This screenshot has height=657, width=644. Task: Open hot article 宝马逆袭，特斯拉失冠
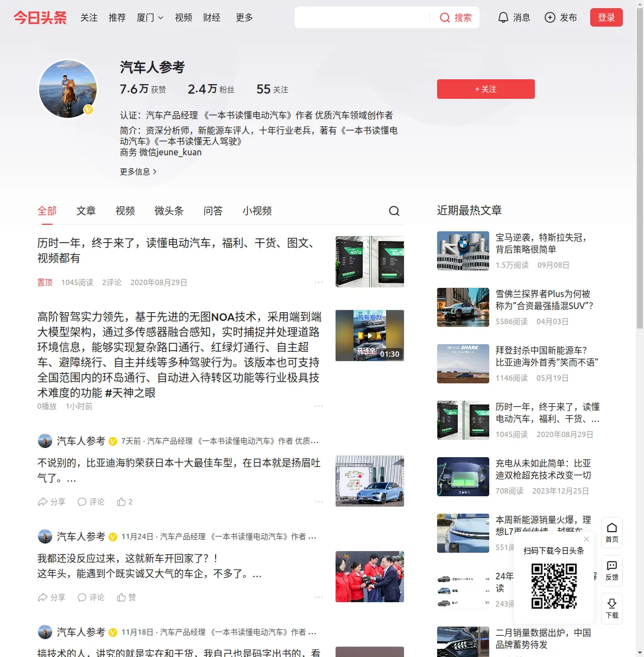[541, 243]
